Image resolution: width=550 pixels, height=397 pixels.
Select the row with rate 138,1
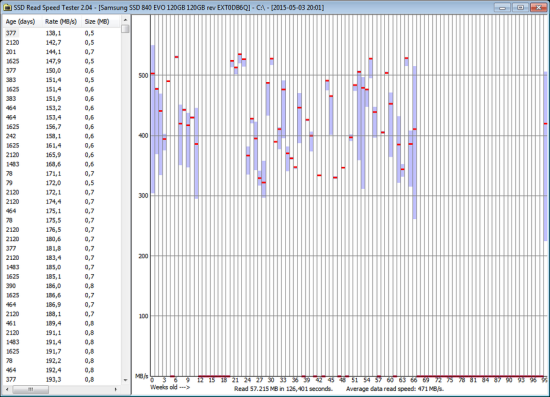click(x=61, y=33)
